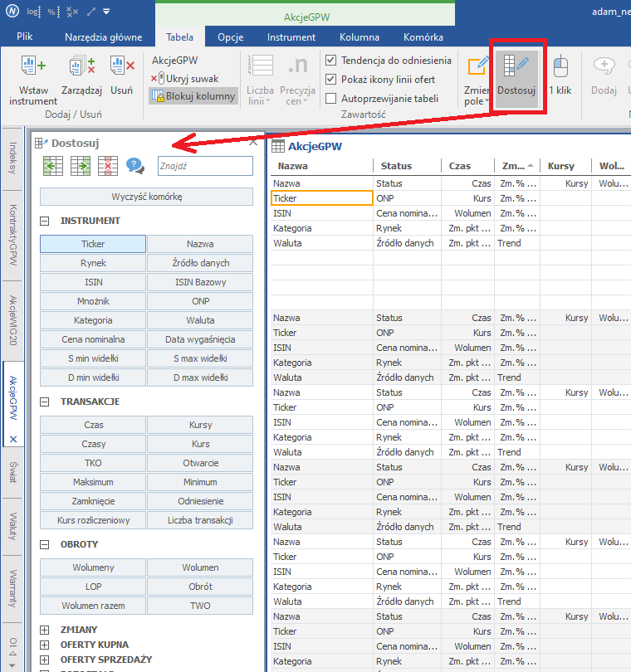
Task: Expand the ZMIANY section
Action: pos(44,630)
